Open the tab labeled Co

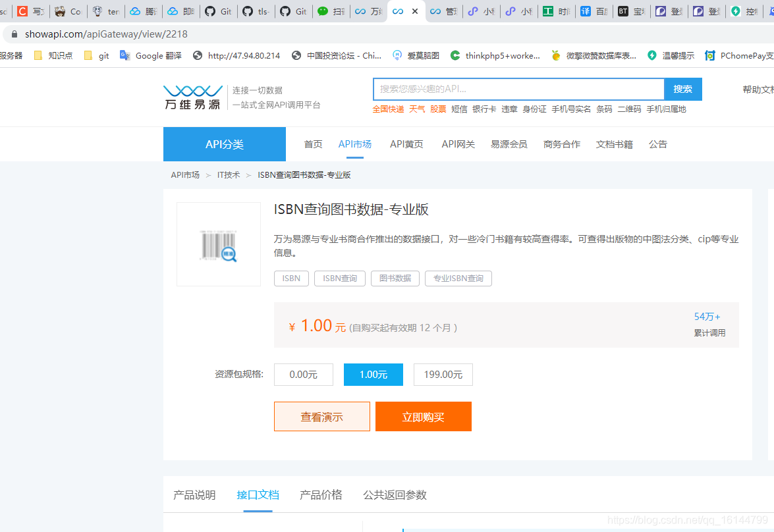(x=68, y=11)
